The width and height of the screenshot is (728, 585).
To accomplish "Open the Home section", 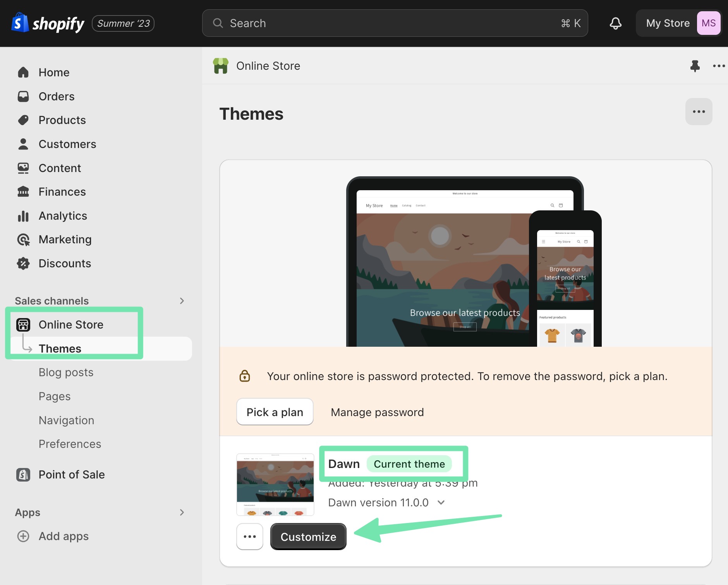I will (23, 72).
